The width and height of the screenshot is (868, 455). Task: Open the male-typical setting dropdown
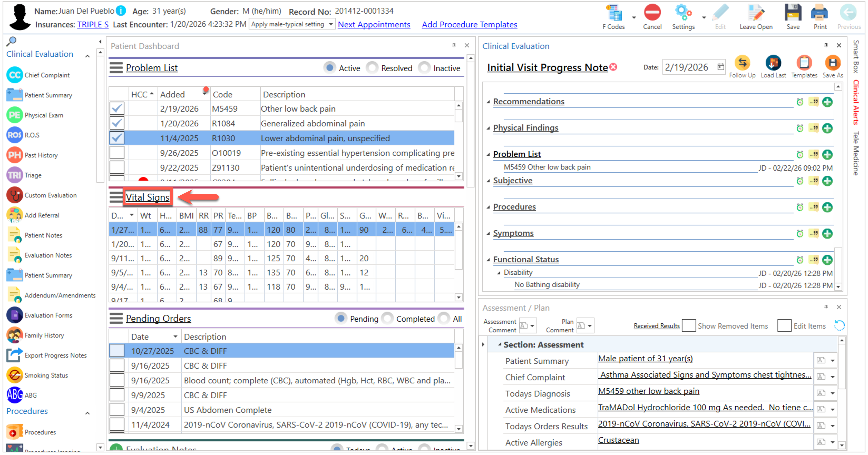click(x=330, y=24)
